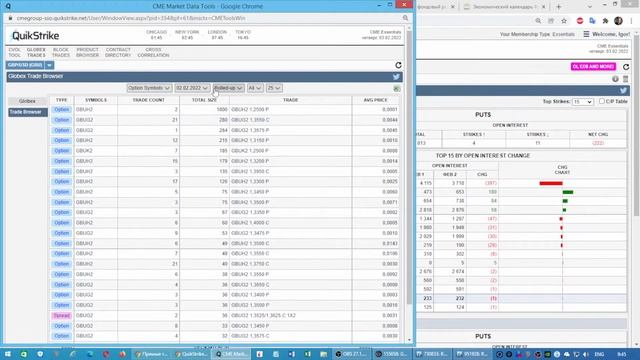The height and width of the screenshot is (360, 640).
Task: Share Globex Trade Browser on Twitter
Action: pos(396,76)
